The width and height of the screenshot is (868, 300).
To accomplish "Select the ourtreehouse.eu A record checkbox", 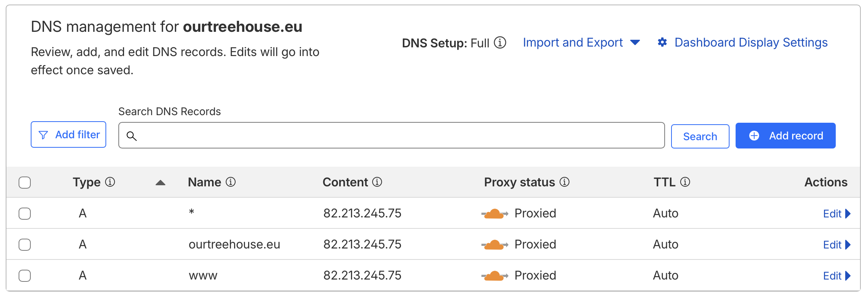I will pos(25,245).
